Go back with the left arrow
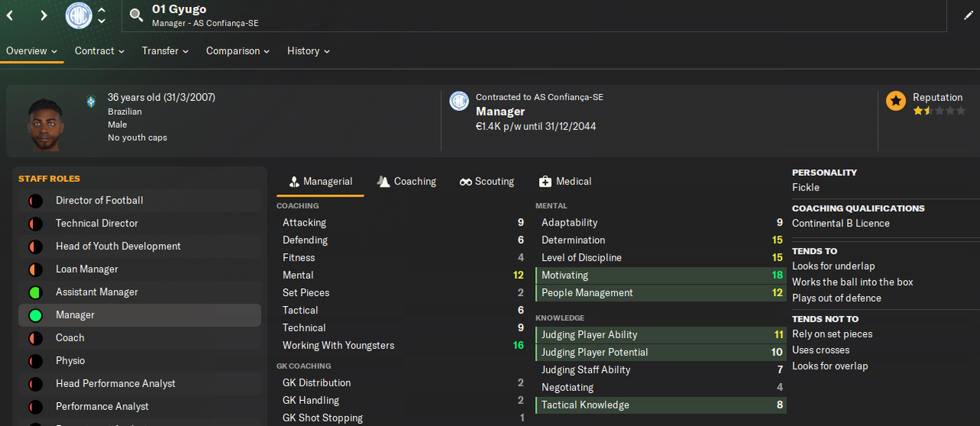The image size is (980, 426). coord(11,15)
